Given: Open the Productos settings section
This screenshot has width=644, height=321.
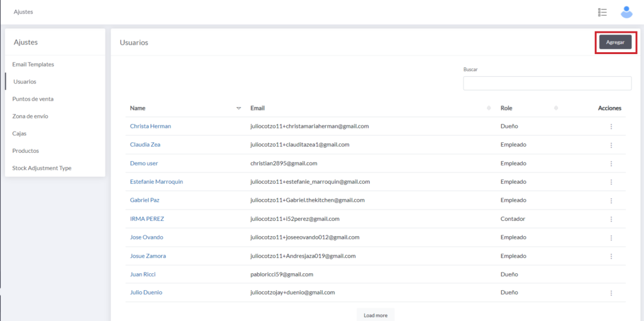Looking at the screenshot, I should pos(26,151).
